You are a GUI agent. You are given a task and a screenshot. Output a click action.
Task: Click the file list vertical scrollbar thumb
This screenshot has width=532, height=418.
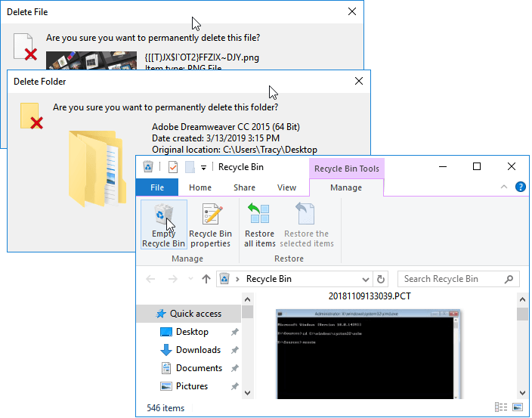[521, 314]
